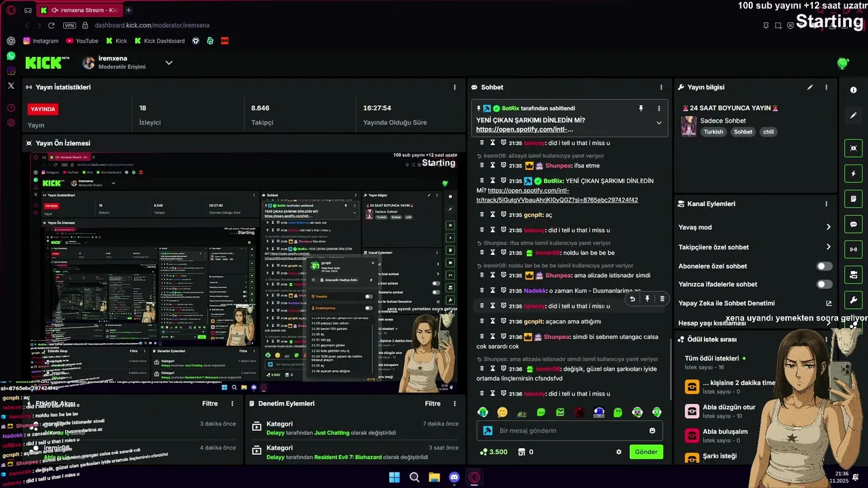Open Sohbet panel three-dot menu
Viewport: 868px width, 488px height.
661,87
